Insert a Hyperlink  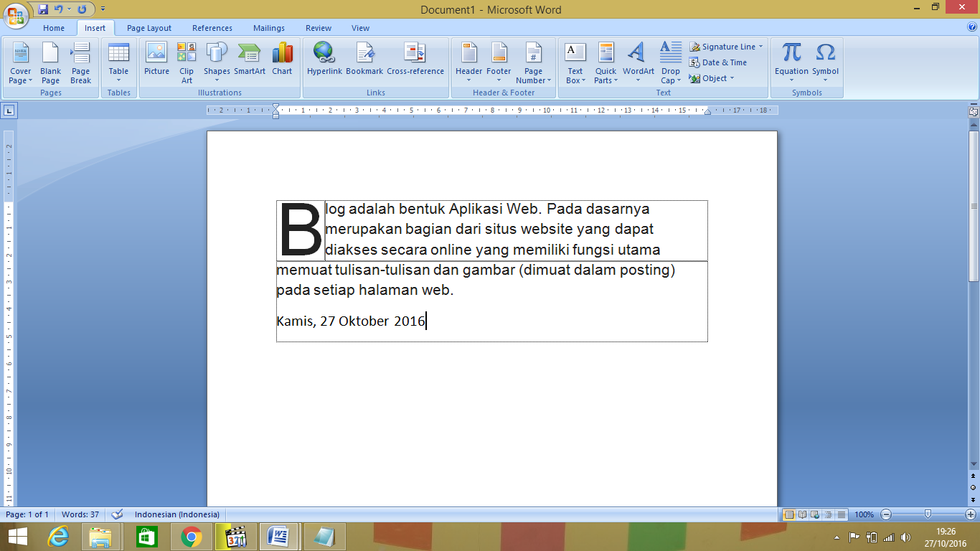[x=324, y=59]
